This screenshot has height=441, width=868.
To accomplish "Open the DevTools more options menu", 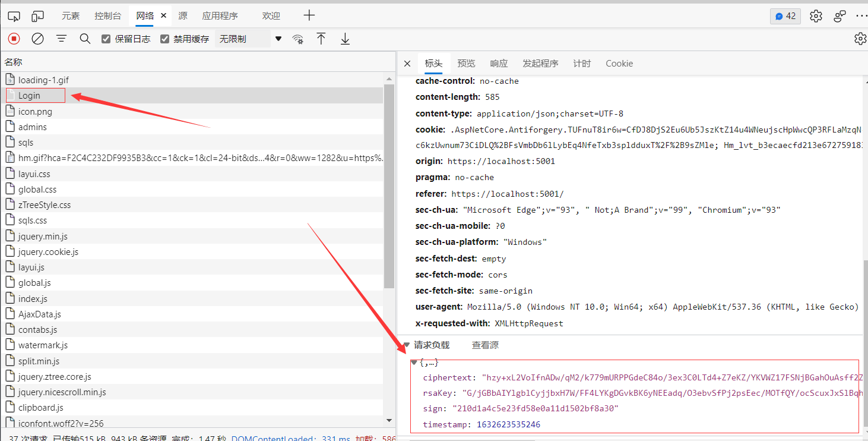I will point(861,16).
